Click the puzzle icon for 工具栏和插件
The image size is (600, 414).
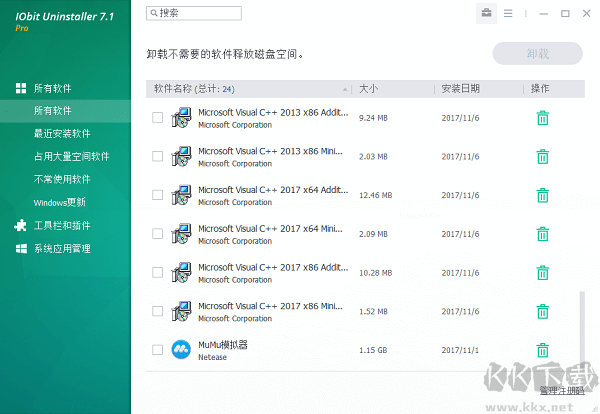20,225
